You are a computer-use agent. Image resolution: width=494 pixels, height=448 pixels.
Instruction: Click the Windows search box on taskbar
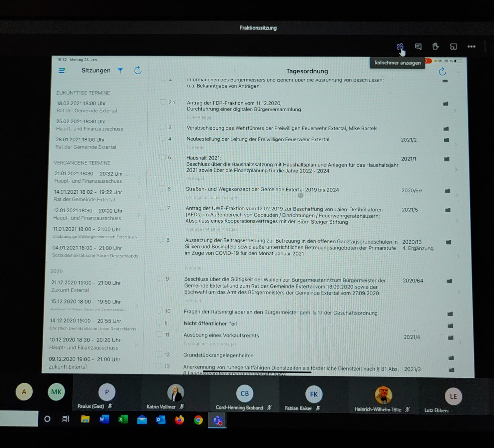pyautogui.click(x=19, y=419)
